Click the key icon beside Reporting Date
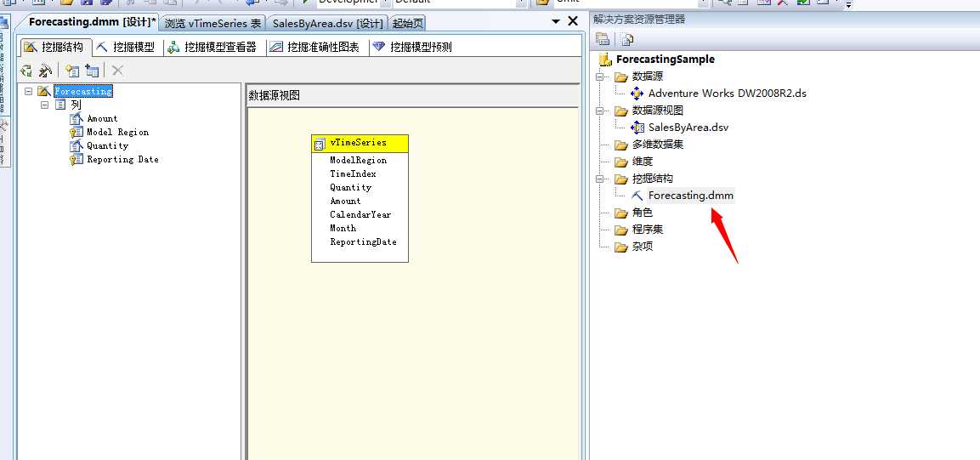Viewport: 980px width, 460px height. pos(76,159)
